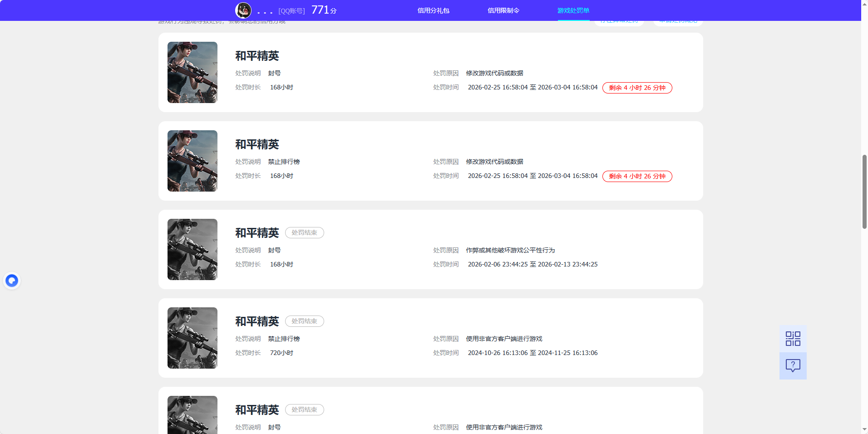Switch to the 信用限制令 tab

coord(503,10)
